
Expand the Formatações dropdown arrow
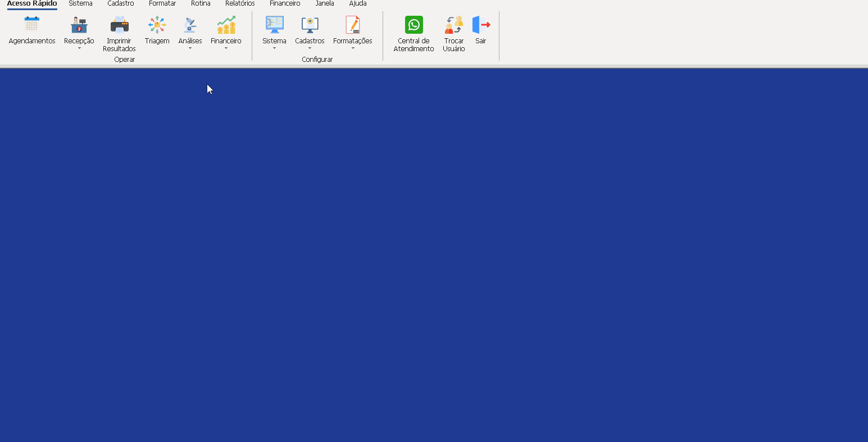click(353, 48)
